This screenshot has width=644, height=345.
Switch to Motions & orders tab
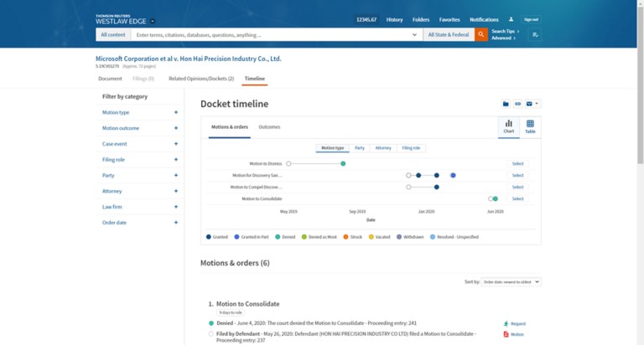click(230, 127)
